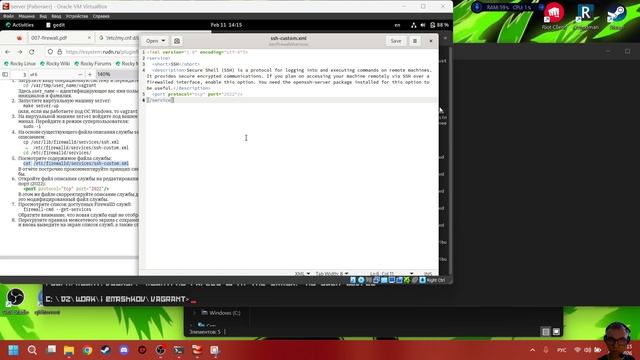640x360 pixels.
Task: Open the network status icon in GNOME bar
Action: (x=413, y=25)
